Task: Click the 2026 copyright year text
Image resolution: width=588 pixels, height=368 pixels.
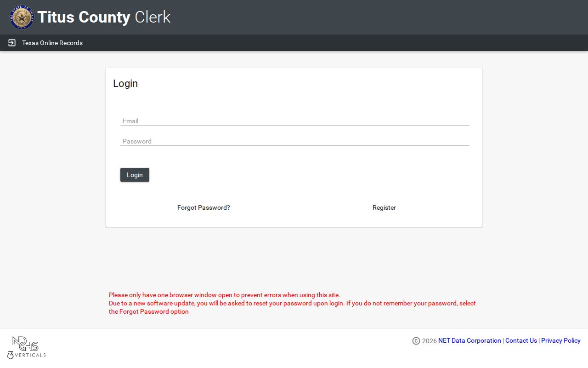Action: (x=429, y=341)
